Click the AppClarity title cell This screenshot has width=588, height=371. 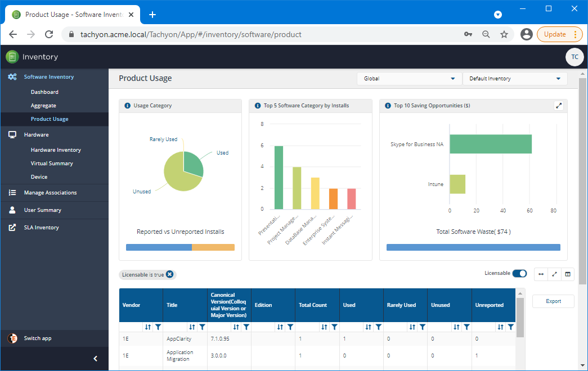(179, 339)
